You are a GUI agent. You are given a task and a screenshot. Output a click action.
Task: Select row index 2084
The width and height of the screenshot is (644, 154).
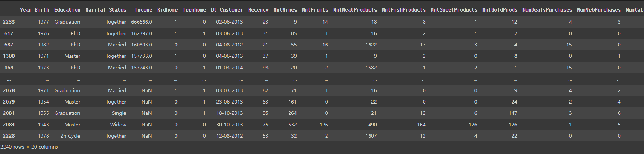tap(9, 125)
